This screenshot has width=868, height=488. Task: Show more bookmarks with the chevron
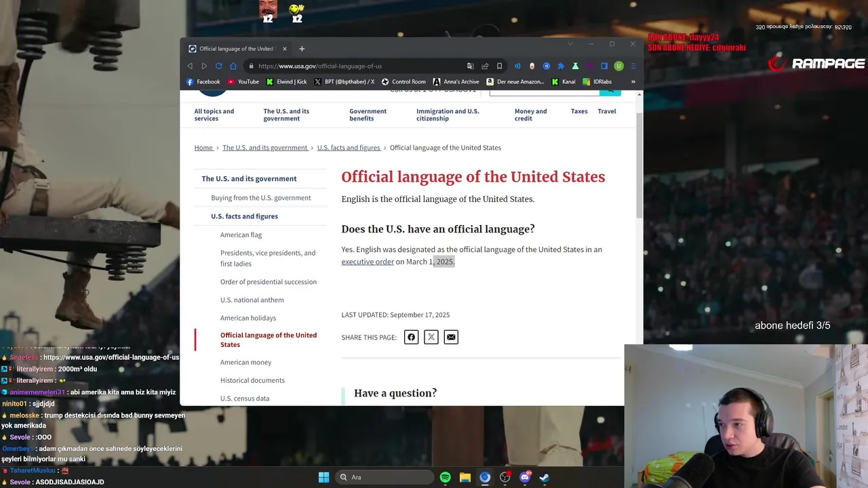(x=633, y=81)
